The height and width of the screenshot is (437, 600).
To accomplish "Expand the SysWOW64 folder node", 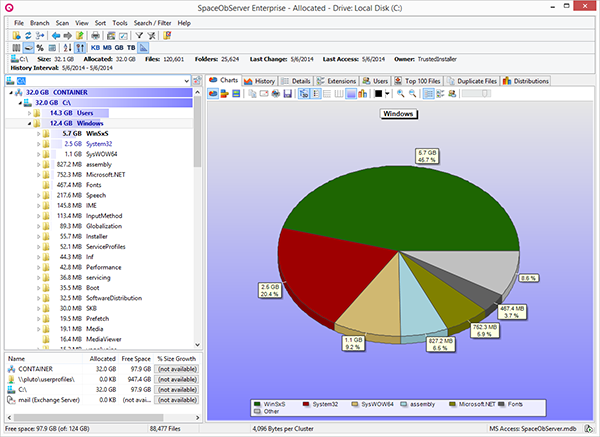I will 39,154.
